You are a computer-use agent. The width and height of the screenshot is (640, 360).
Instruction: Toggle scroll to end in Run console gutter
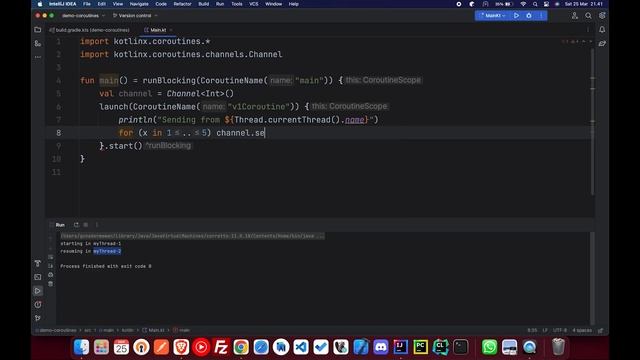tap(51, 266)
